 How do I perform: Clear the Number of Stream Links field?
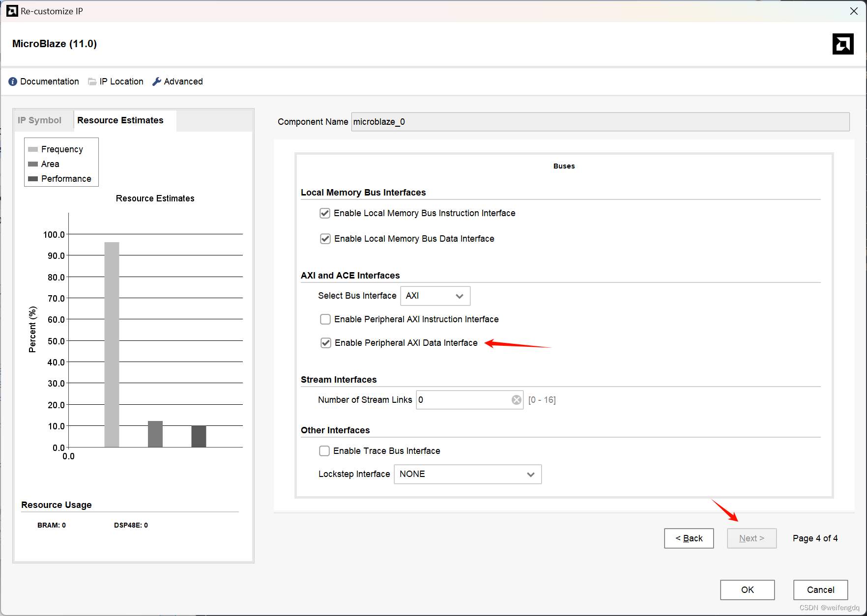(517, 400)
